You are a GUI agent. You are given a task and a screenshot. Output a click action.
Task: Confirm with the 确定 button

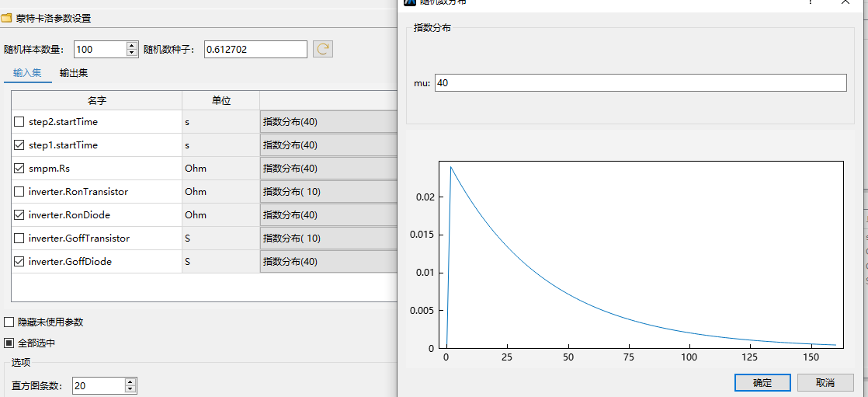[x=762, y=382]
